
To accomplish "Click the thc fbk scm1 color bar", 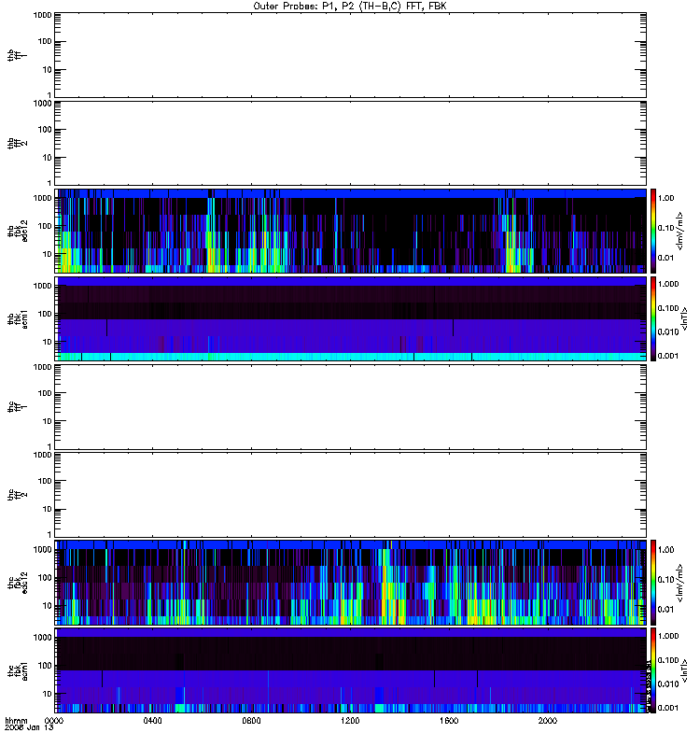I will (x=653, y=670).
